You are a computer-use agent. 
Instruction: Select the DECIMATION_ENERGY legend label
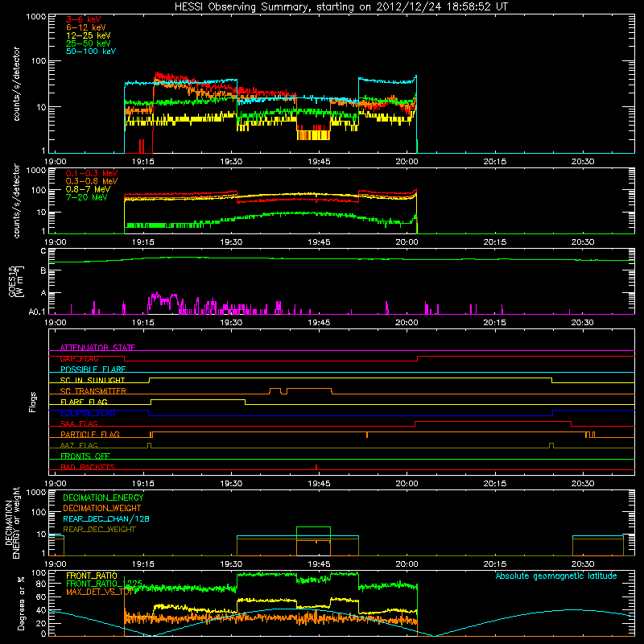[103, 497]
